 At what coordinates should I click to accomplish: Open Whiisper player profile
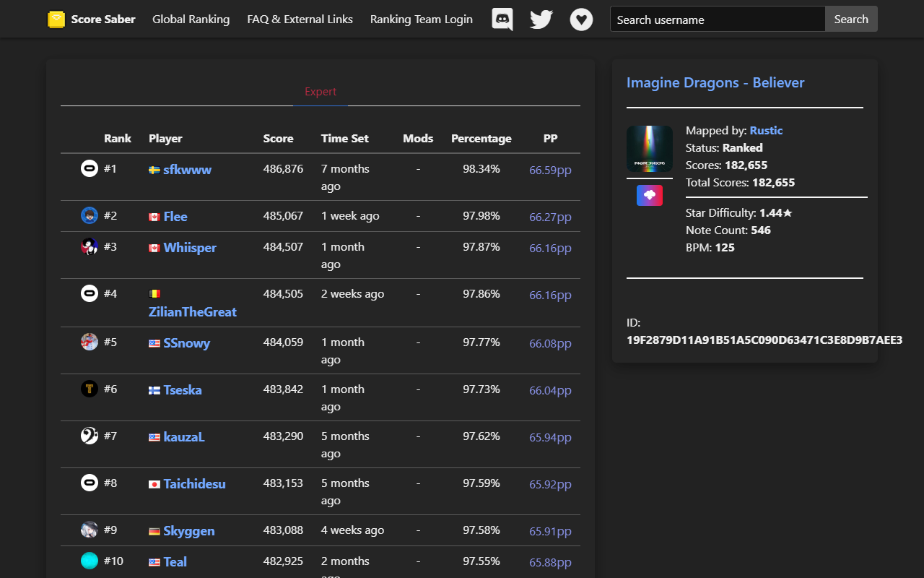(190, 248)
